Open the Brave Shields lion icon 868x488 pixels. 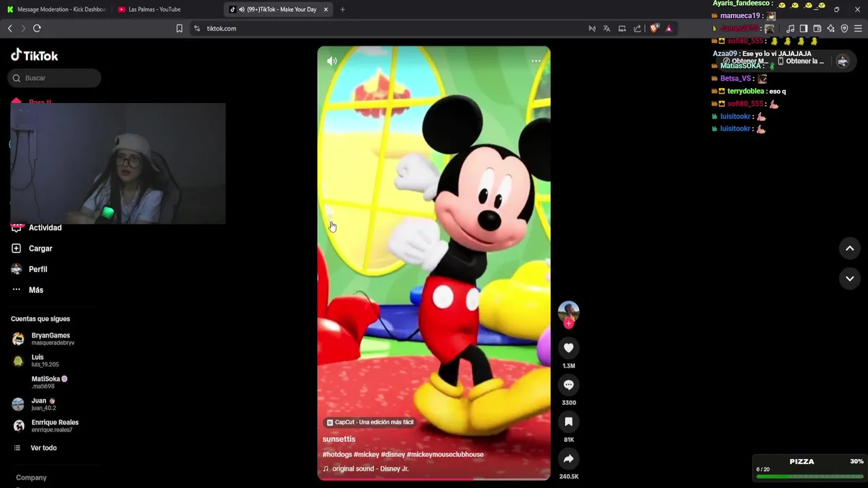tap(654, 28)
